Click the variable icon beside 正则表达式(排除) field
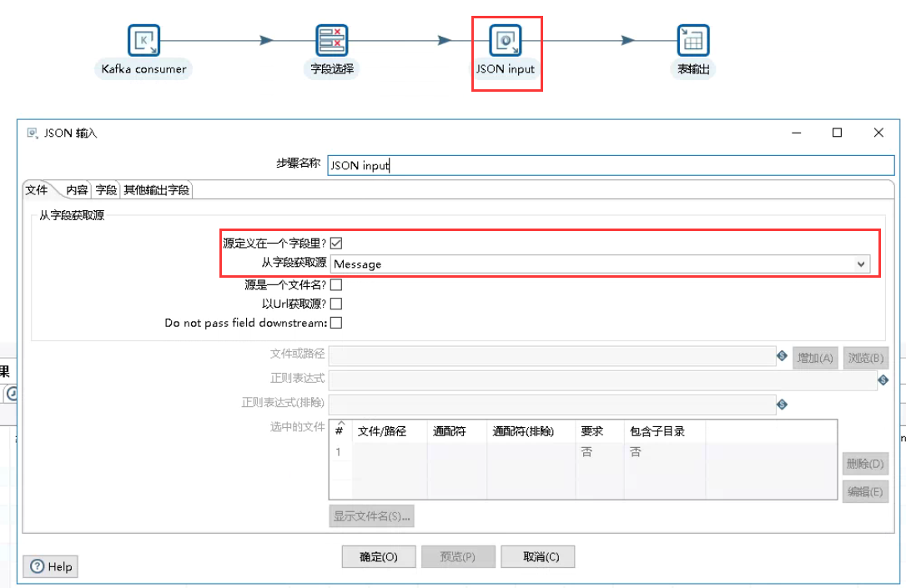The width and height of the screenshot is (906, 588). pos(782,405)
